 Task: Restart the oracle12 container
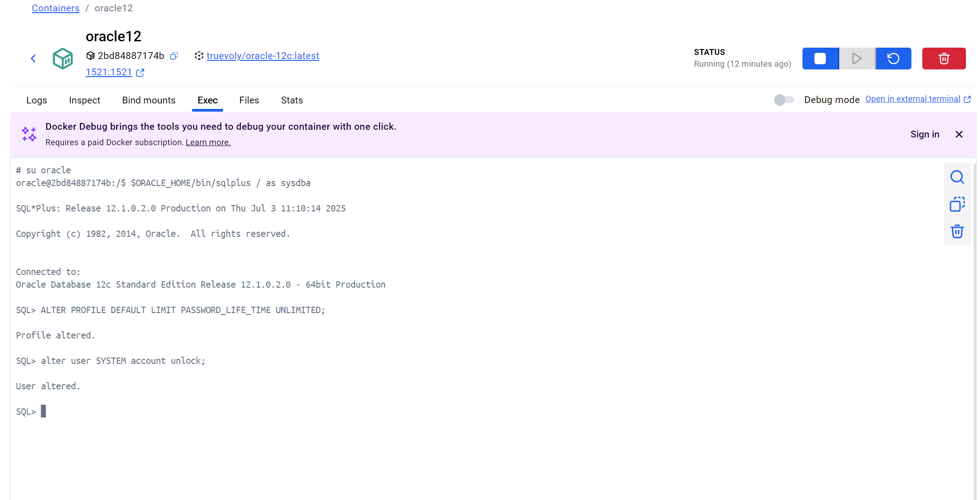coord(893,59)
